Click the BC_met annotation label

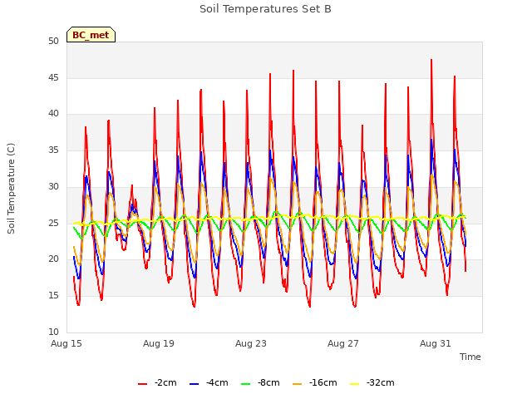tap(91, 35)
